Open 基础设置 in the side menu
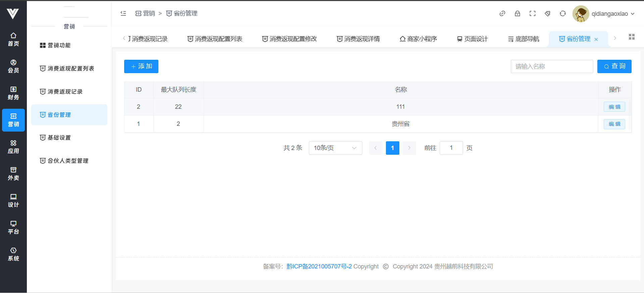The width and height of the screenshot is (644, 293). [59, 138]
